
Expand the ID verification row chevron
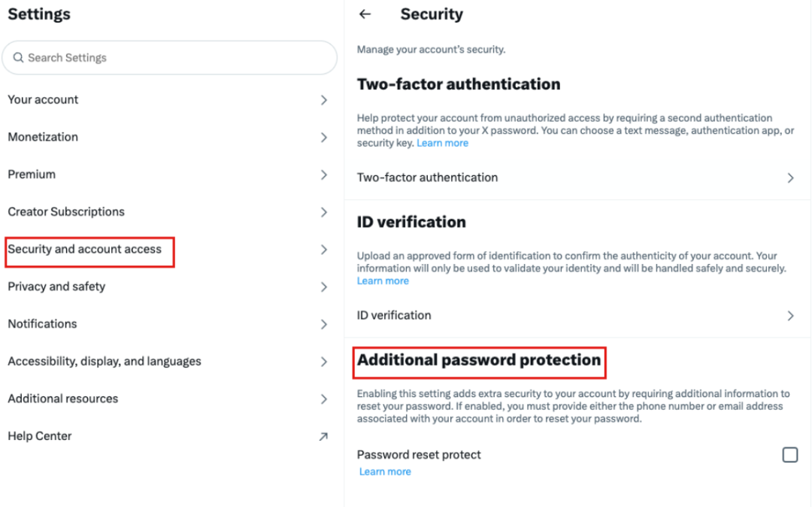(x=790, y=316)
